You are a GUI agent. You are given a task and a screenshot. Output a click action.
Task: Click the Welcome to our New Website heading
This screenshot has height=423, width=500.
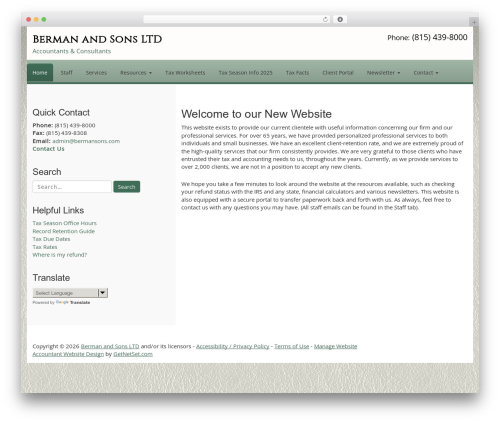[256, 114]
